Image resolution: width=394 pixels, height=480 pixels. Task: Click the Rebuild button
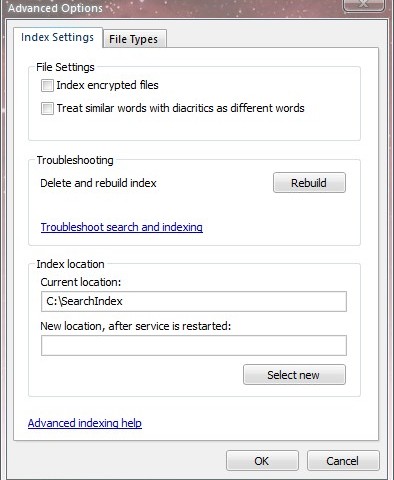point(309,183)
